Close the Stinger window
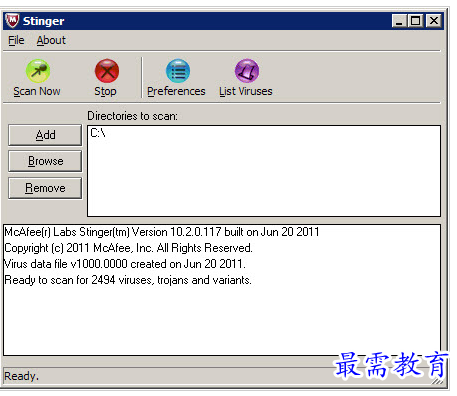 pos(434,21)
